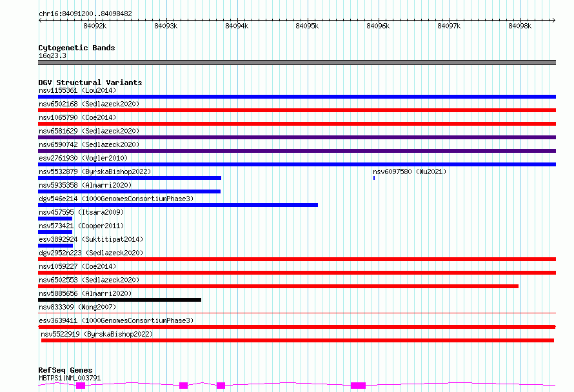Click the nsv1155361 (Lou2014) variant label

pyautogui.click(x=77, y=90)
